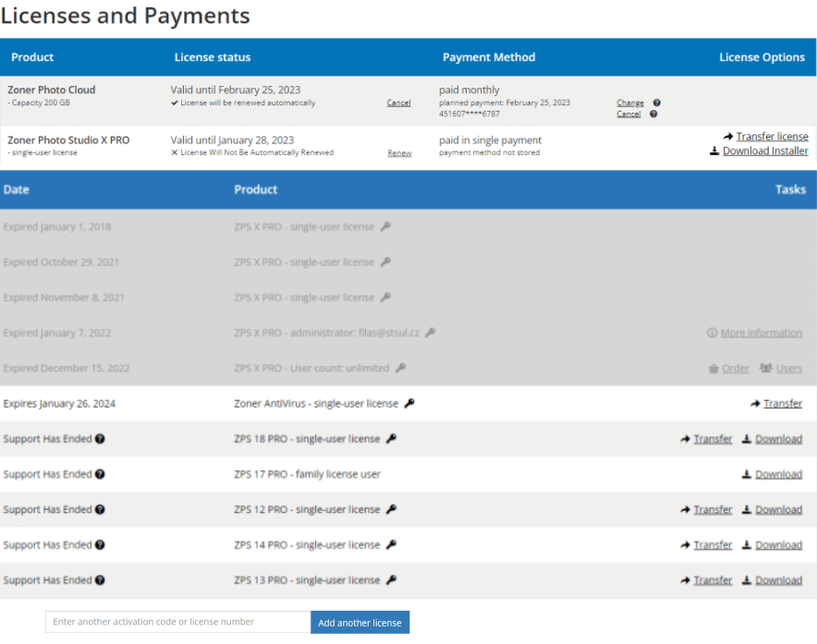
Task: Transfer the ZPS 13 PRO license
Action: click(x=713, y=580)
